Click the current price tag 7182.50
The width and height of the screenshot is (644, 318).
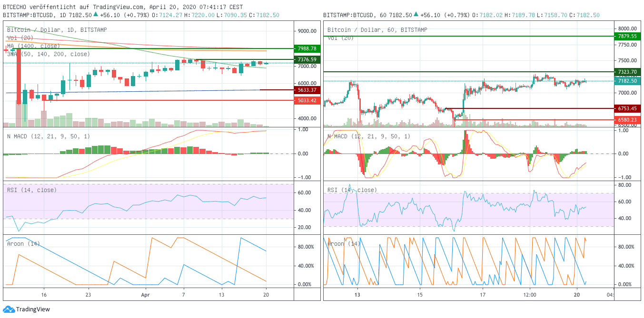tap(628, 81)
